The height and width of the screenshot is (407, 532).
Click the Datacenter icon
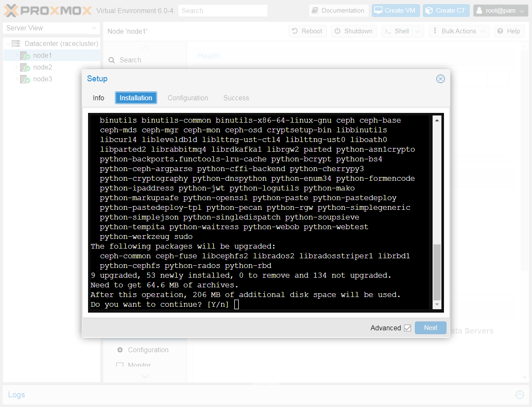pyautogui.click(x=16, y=43)
